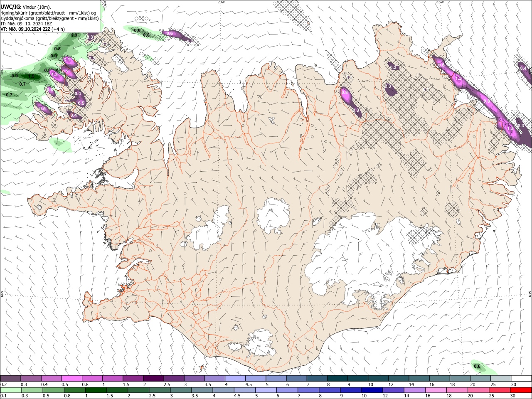Click the bright pink 0.5 snow legend swatch
This screenshot has height=399, width=532.
[71, 379]
